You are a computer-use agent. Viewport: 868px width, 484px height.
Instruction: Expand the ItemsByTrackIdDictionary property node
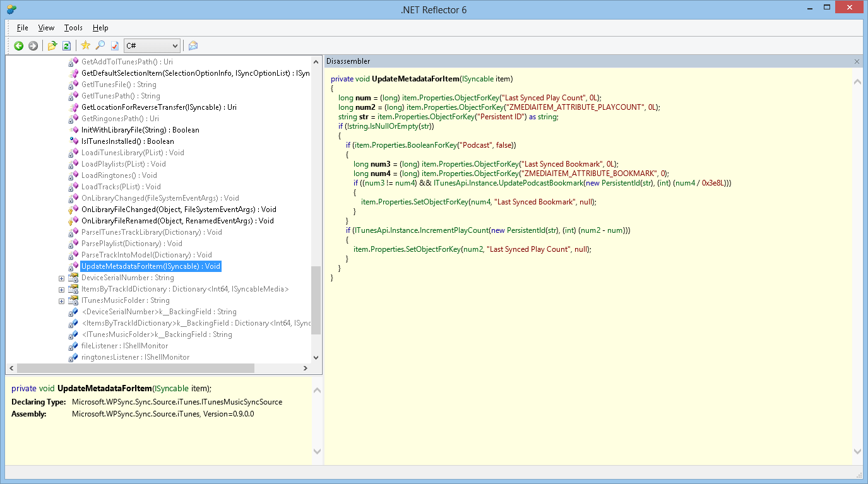[61, 290]
